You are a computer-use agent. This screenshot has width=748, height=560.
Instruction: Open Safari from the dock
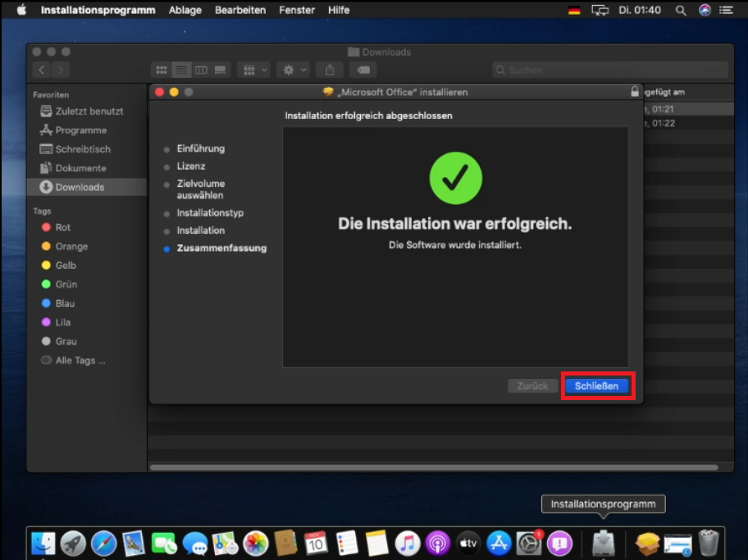pyautogui.click(x=104, y=543)
